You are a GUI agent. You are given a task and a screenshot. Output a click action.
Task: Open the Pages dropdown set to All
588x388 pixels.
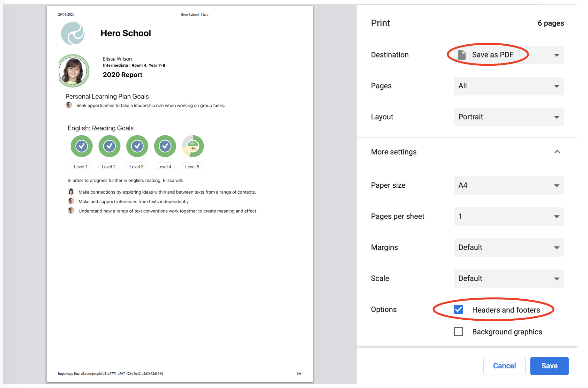pos(509,86)
